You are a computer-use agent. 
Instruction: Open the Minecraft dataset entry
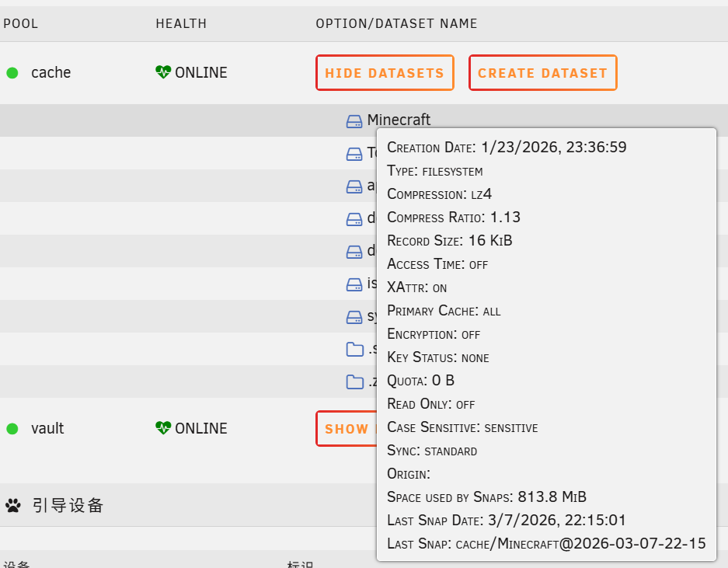point(399,120)
